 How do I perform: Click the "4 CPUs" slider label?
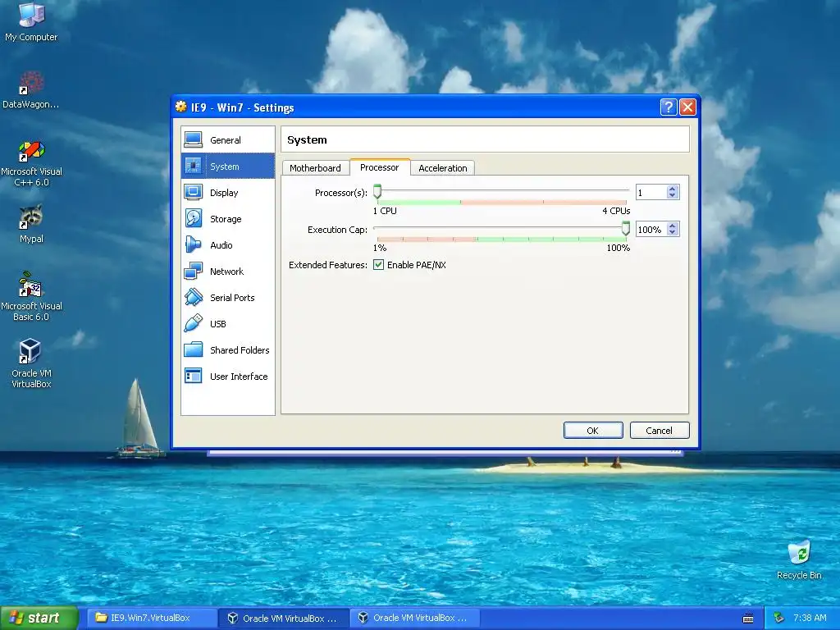click(x=616, y=211)
